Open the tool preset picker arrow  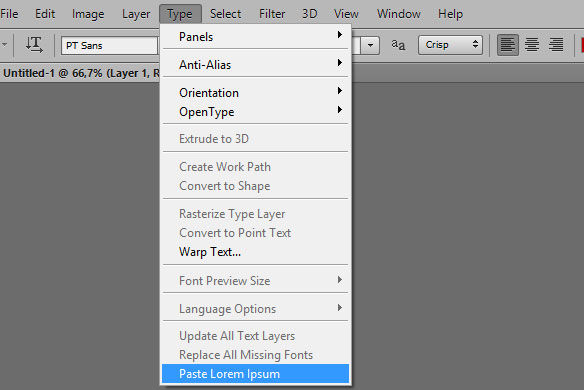click(x=5, y=45)
